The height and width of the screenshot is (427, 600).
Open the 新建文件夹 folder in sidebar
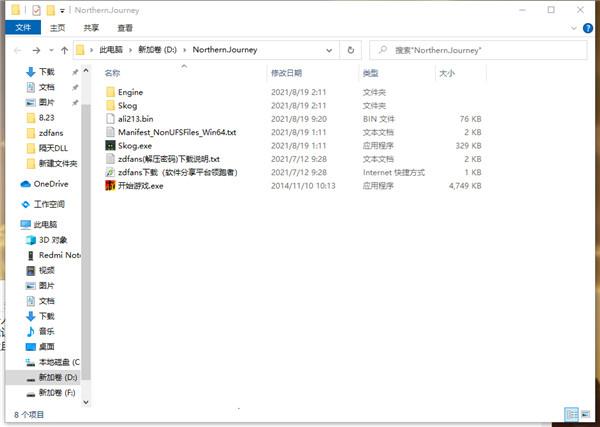[x=58, y=164]
